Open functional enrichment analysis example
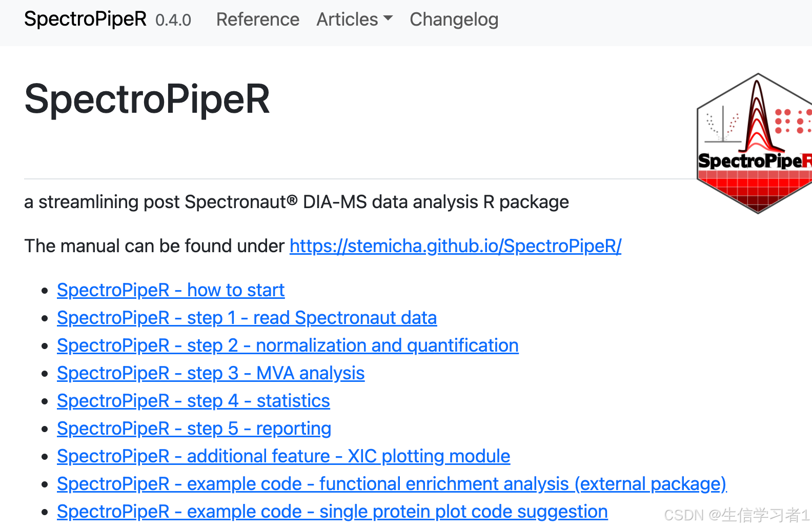Image resolution: width=812 pixels, height=529 pixels. click(392, 484)
